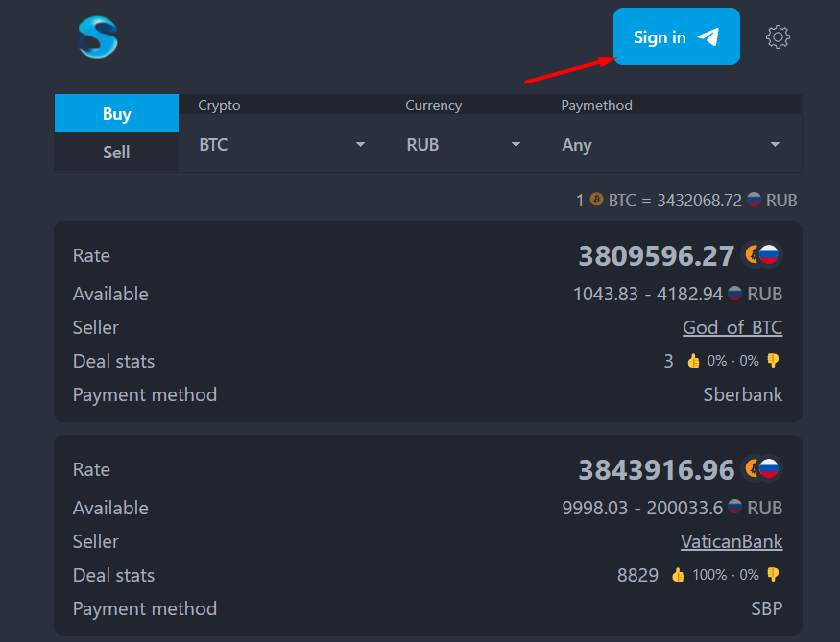Click the 3432068.72 exchange rate value
The height and width of the screenshot is (642, 840).
(x=699, y=201)
